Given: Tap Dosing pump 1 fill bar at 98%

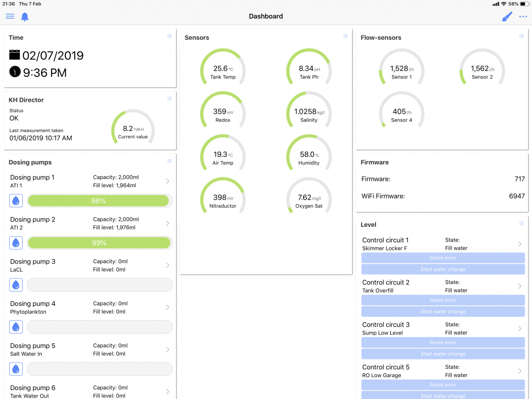Looking at the screenshot, I should 100,201.
